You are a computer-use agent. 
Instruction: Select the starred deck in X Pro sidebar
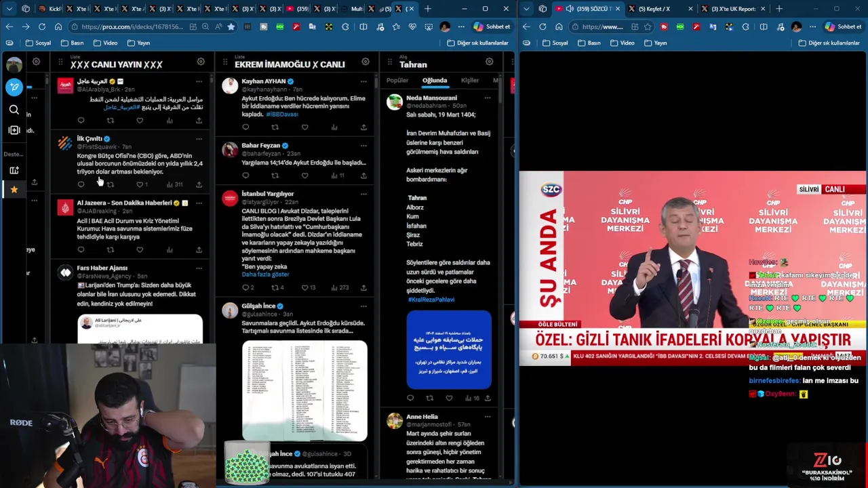pos(14,190)
